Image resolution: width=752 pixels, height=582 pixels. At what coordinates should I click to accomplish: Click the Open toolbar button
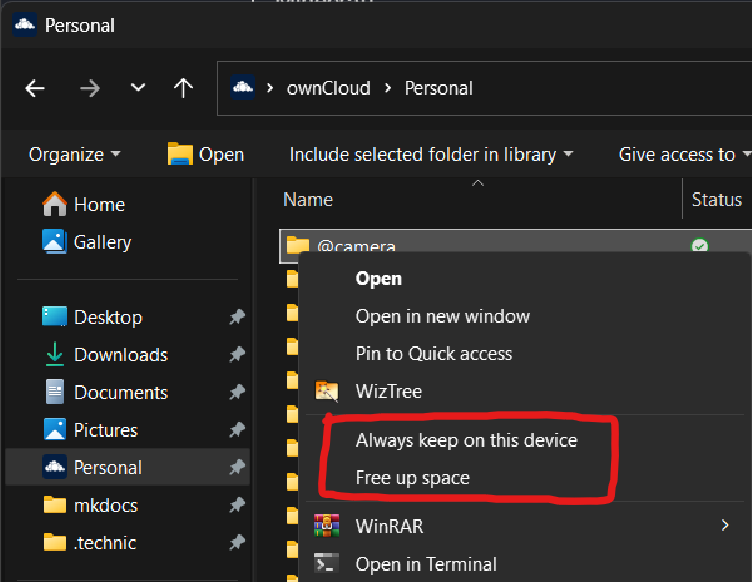[206, 154]
